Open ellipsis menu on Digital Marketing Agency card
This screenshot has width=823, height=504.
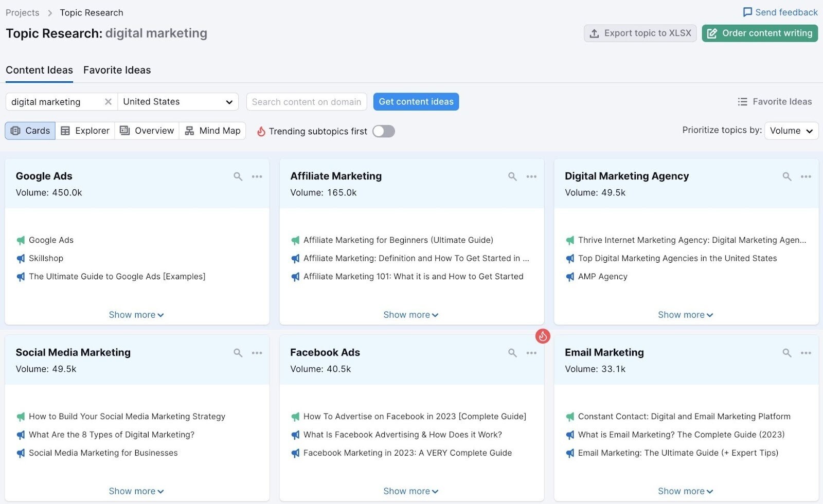[x=806, y=176]
